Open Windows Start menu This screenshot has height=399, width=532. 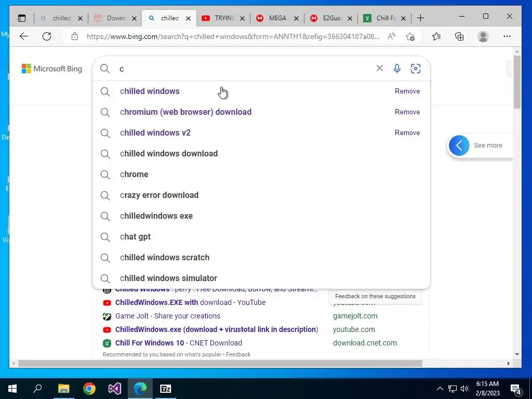(x=12, y=389)
